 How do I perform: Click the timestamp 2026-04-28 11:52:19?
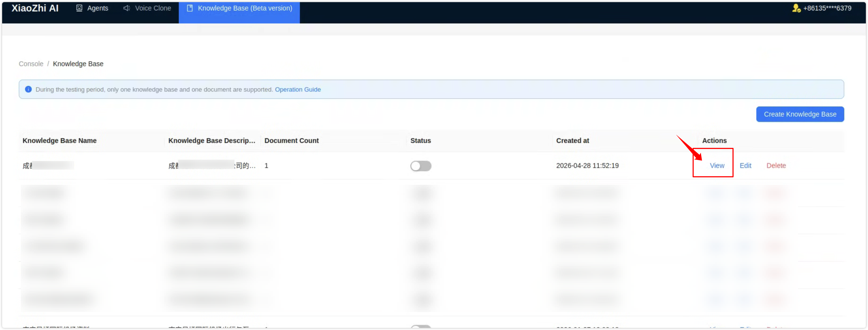coord(587,165)
